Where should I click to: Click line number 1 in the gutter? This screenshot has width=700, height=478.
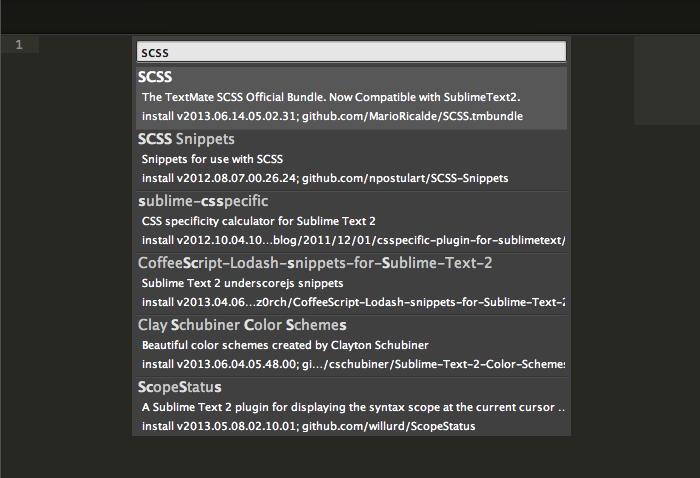click(19, 45)
